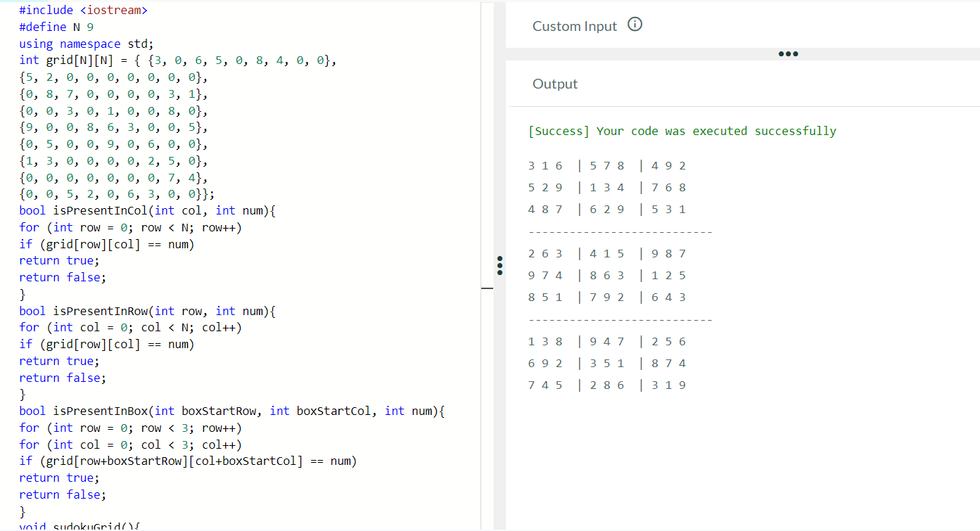Click the output row '4 8 7 | 6 2 9 | 5 3 1'

[607, 210]
